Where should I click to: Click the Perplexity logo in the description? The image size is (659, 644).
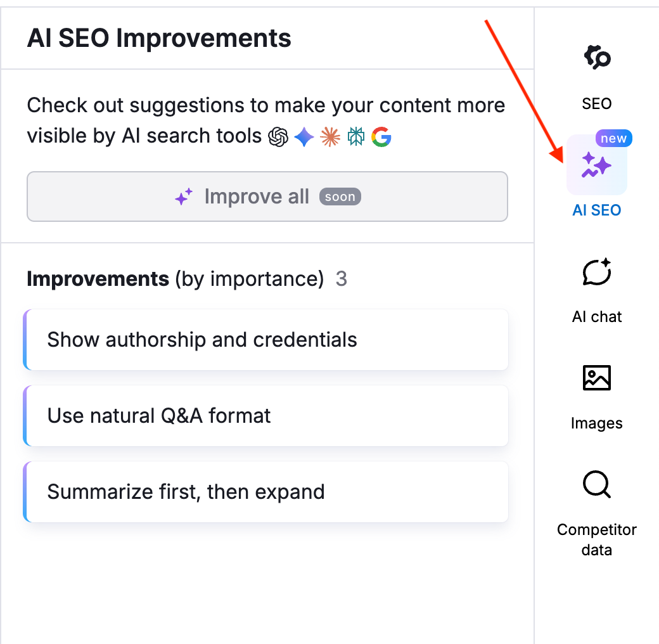click(x=355, y=136)
